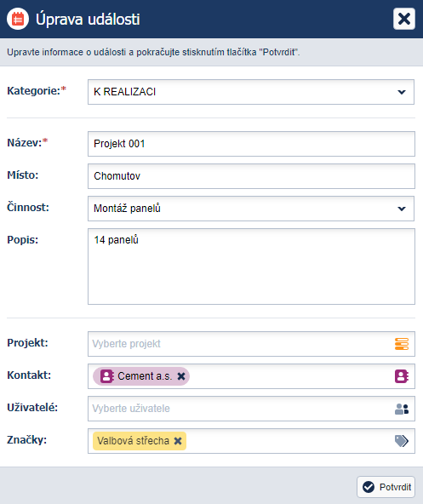Click the Vyberte uživatele input field

point(241,409)
